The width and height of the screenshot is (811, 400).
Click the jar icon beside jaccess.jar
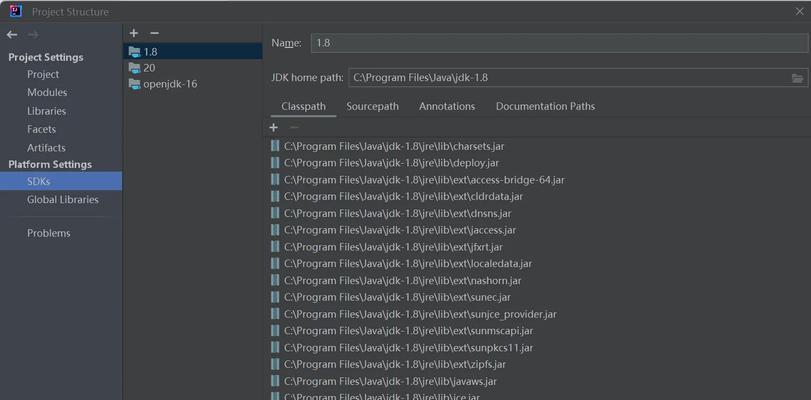(275, 230)
